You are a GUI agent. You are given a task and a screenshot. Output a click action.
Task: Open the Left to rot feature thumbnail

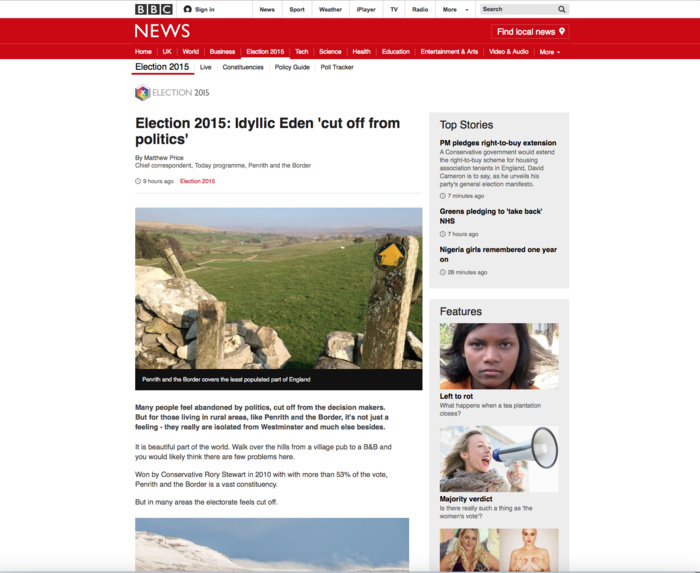point(499,356)
